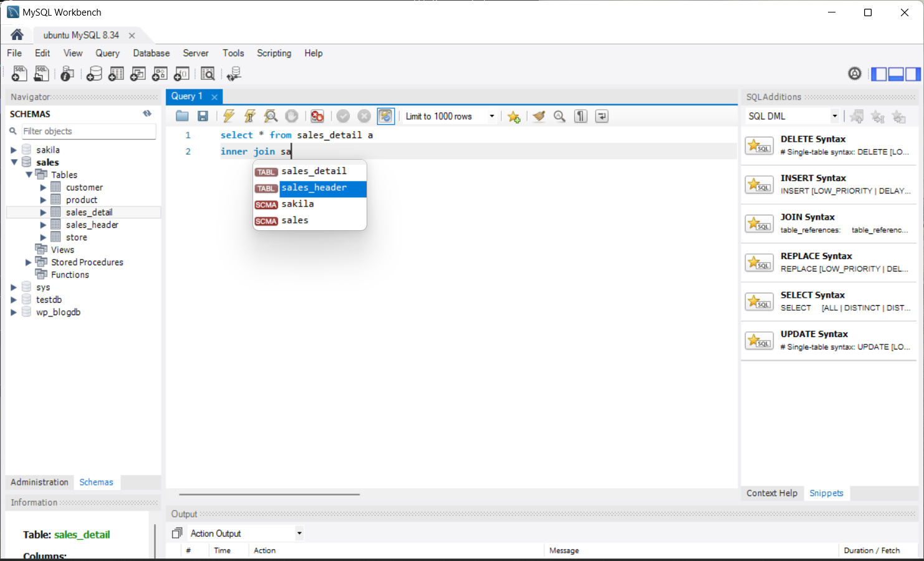Create a new table icon

[116, 74]
